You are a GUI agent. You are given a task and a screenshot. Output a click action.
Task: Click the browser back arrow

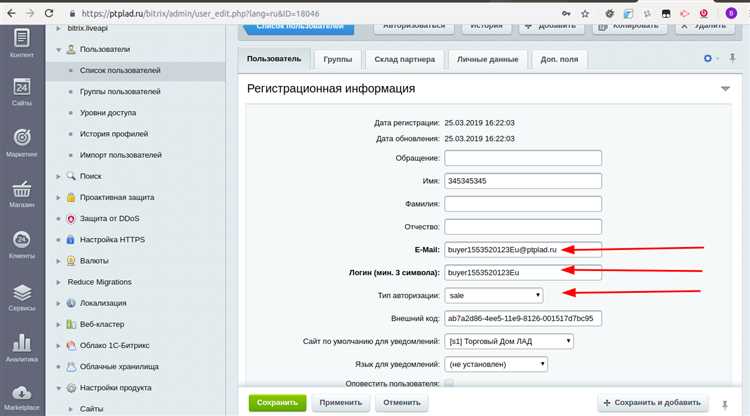[x=11, y=13]
